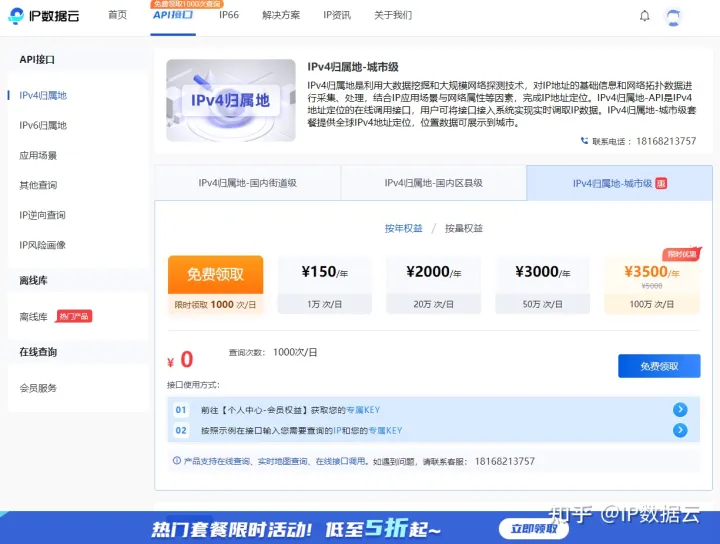Click the 专属KEY link in step 01

(363, 410)
